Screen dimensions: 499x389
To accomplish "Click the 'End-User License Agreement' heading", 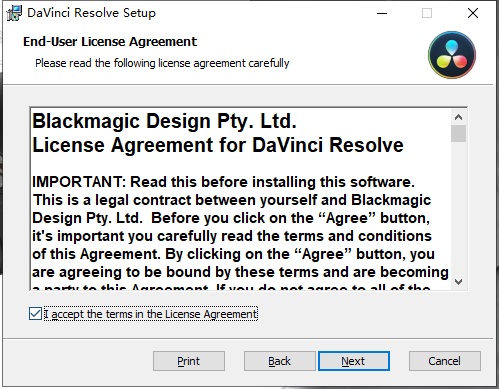I will click(110, 42).
